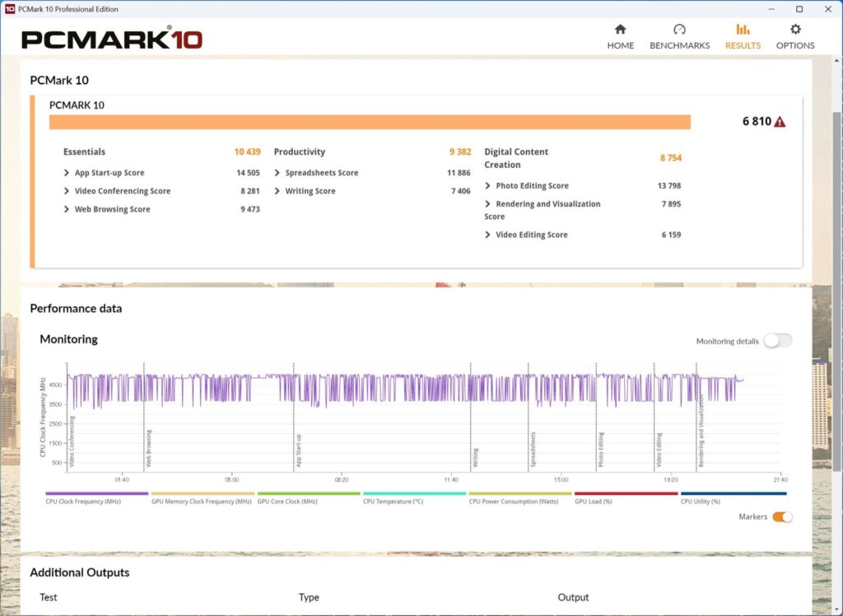Click the orange PCMark 10 score bar
This screenshot has height=616, width=843.
coord(370,122)
